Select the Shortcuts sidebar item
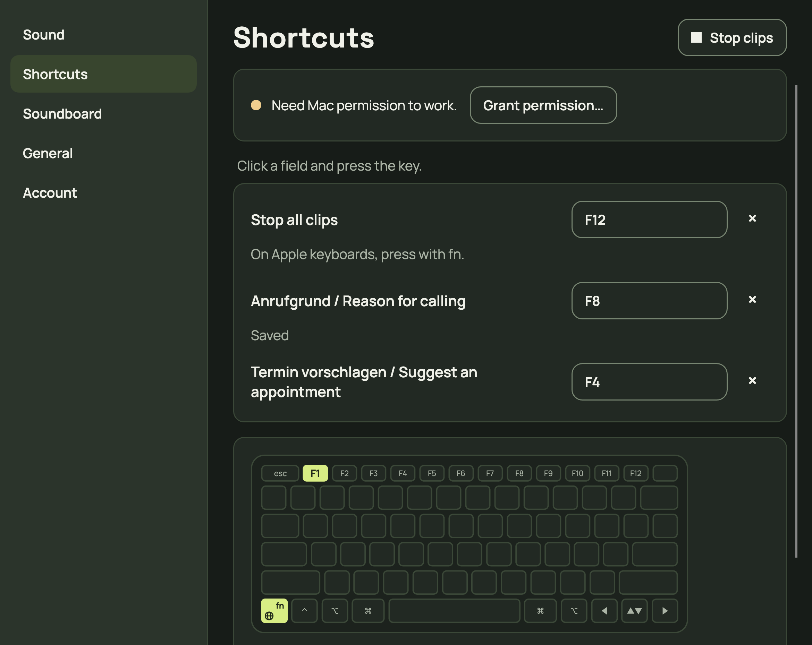The width and height of the screenshot is (812, 645). click(x=103, y=74)
